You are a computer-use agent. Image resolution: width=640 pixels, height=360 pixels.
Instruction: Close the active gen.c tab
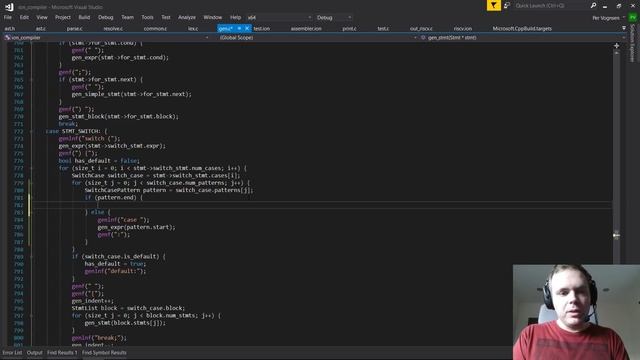[x=247, y=29]
